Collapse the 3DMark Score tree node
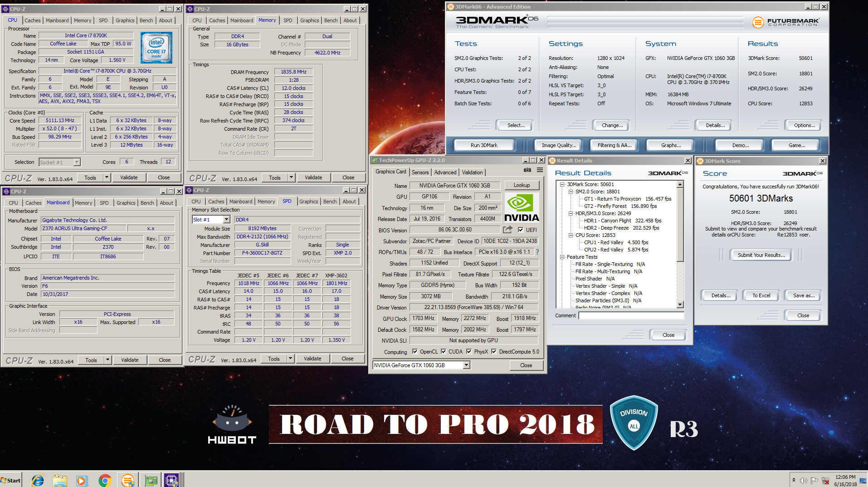The image size is (868, 487). pos(562,184)
